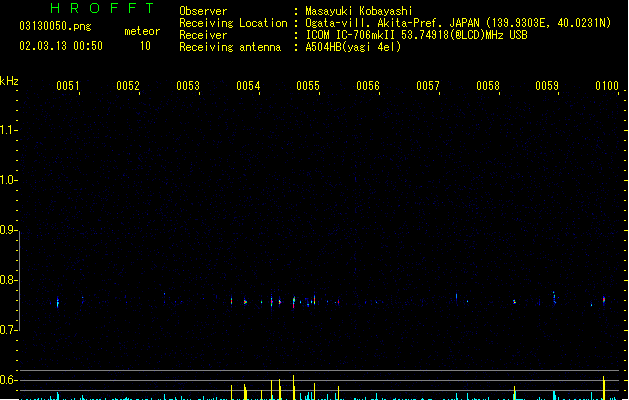This screenshot has height=400, width=629.
Task: Click the meteor echo just before 0100
Action: (x=604, y=300)
